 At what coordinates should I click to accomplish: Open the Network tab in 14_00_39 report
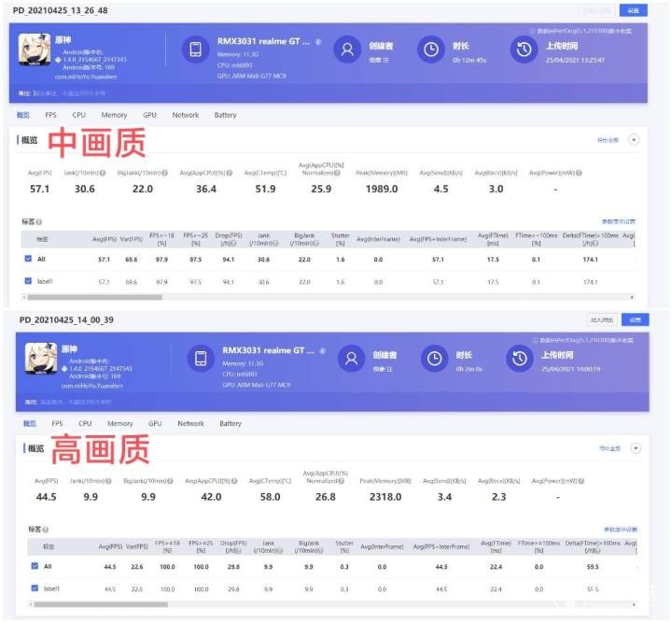click(x=190, y=423)
